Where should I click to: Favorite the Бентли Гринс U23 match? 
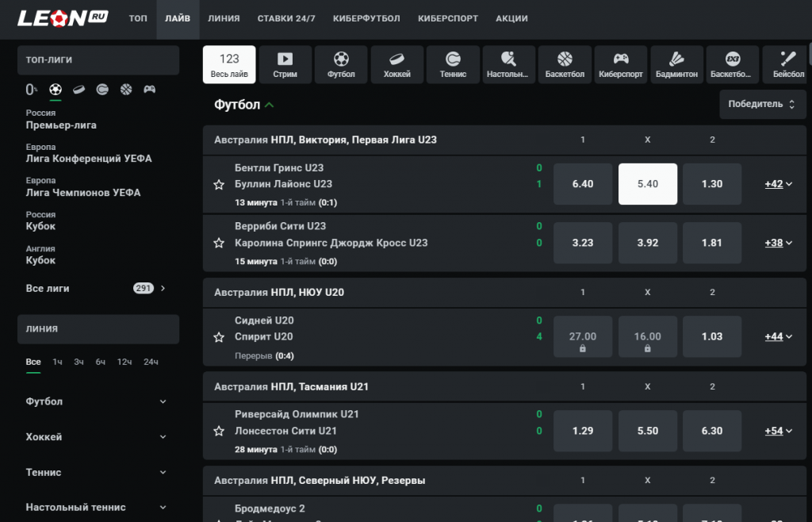pyautogui.click(x=219, y=184)
